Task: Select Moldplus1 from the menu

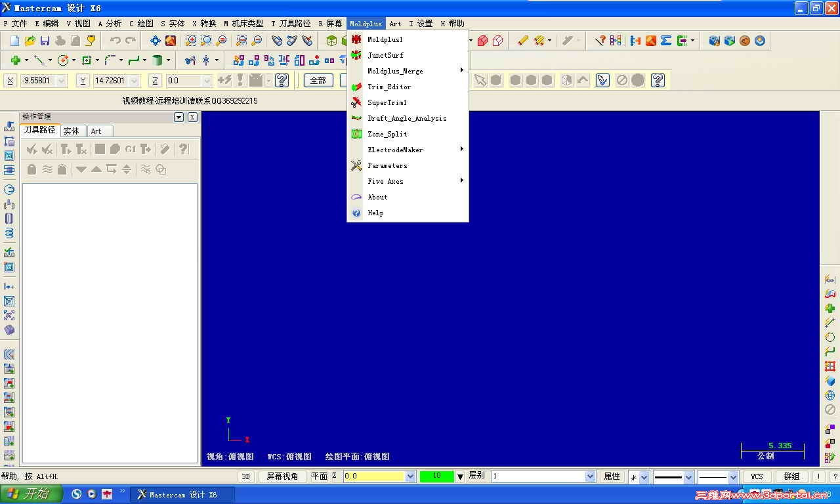Action: click(x=408, y=39)
